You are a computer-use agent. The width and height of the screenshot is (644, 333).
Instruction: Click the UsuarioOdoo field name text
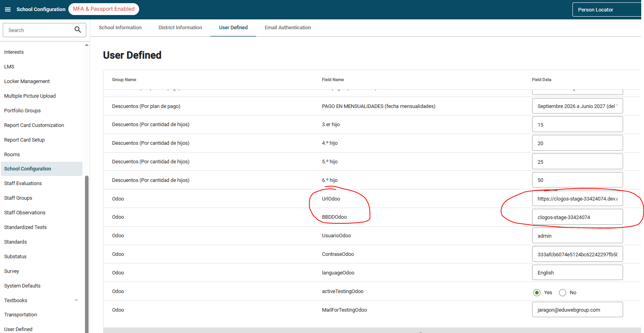(336, 236)
